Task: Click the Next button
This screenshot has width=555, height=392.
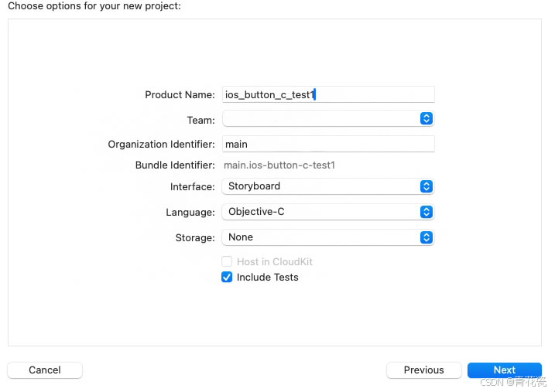Action: (x=505, y=370)
